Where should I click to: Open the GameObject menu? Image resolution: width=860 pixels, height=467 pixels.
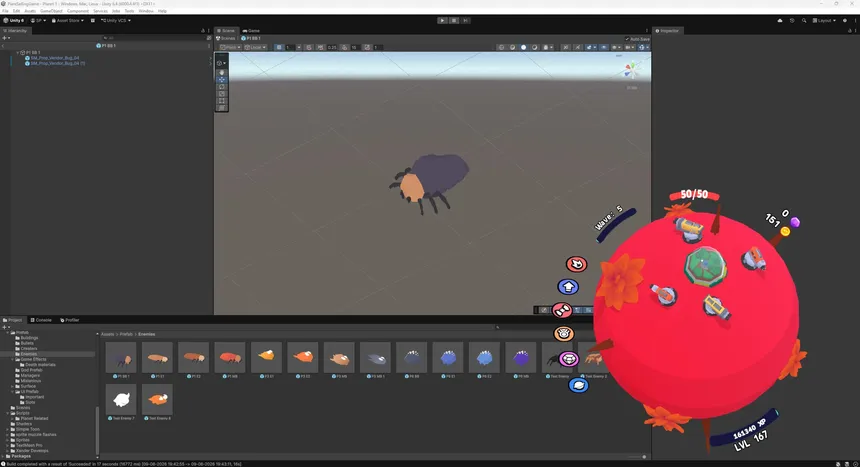[x=51, y=11]
